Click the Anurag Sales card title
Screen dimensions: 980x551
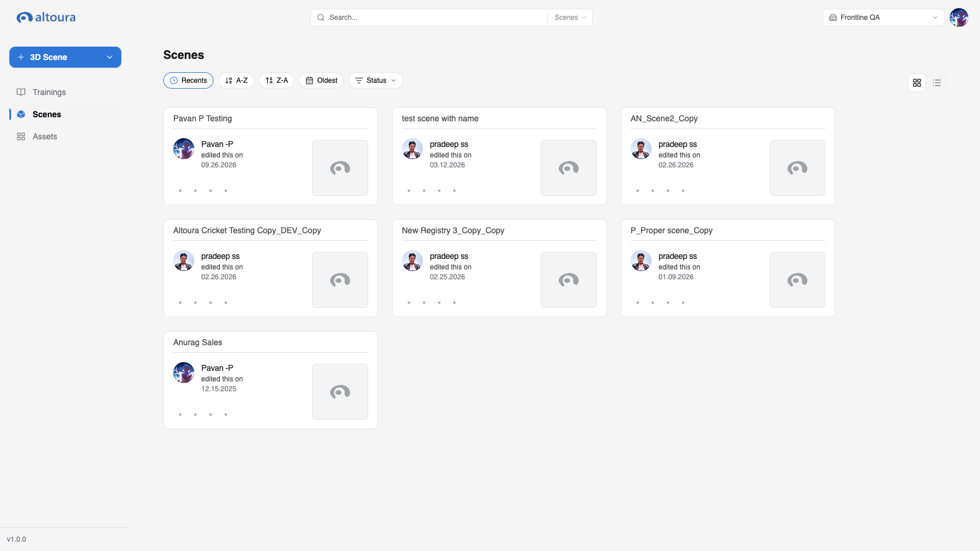[x=198, y=342]
